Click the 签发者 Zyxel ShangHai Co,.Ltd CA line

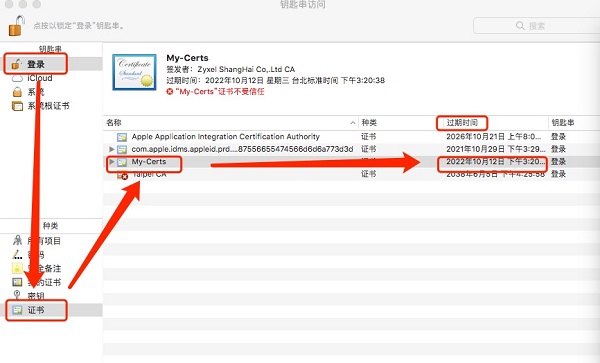(x=230, y=69)
